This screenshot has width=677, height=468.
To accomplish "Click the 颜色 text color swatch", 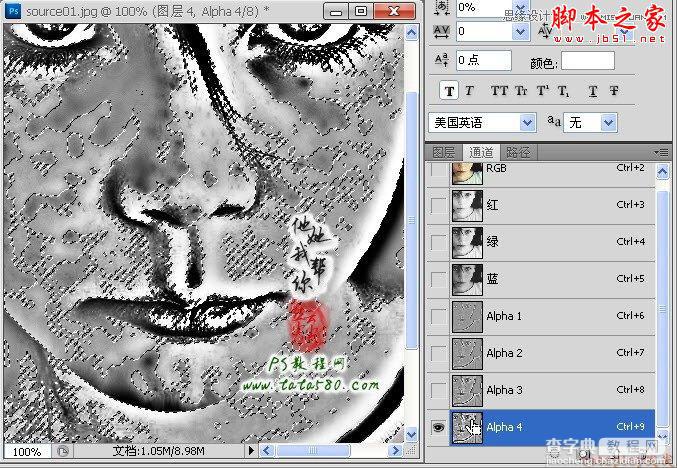I will (x=588, y=61).
